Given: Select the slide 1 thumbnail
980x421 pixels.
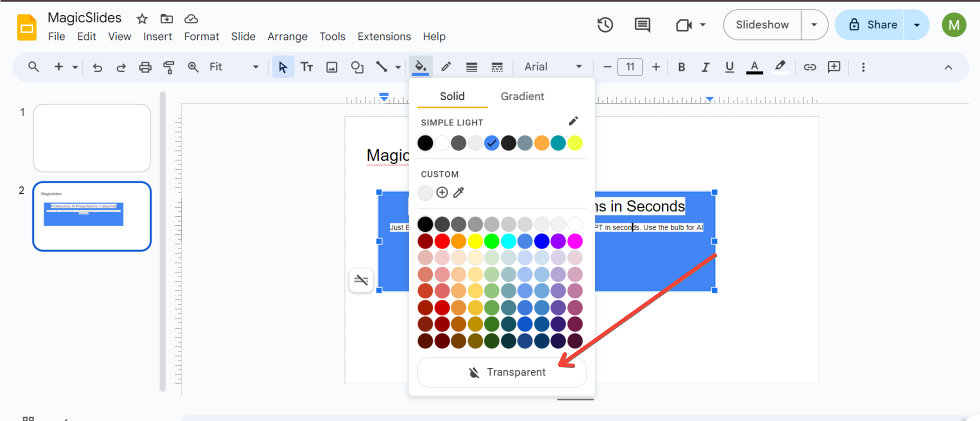Looking at the screenshot, I should point(92,138).
